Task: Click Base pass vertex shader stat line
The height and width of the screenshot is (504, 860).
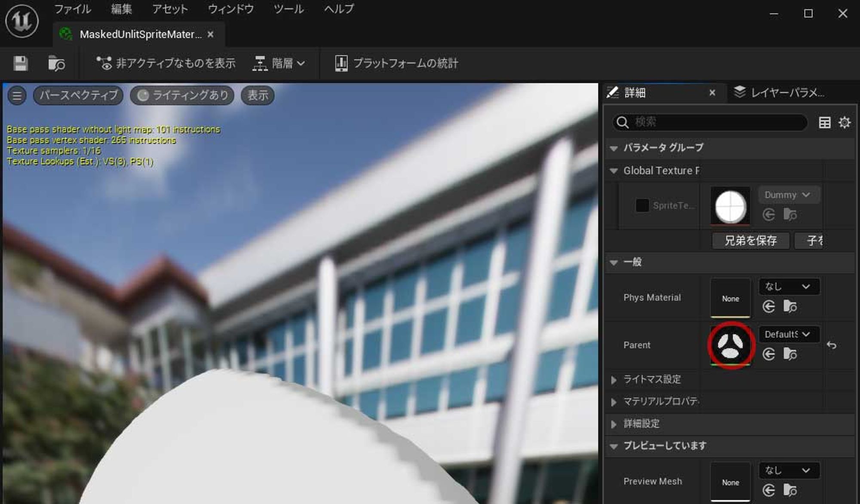Action: (91, 140)
